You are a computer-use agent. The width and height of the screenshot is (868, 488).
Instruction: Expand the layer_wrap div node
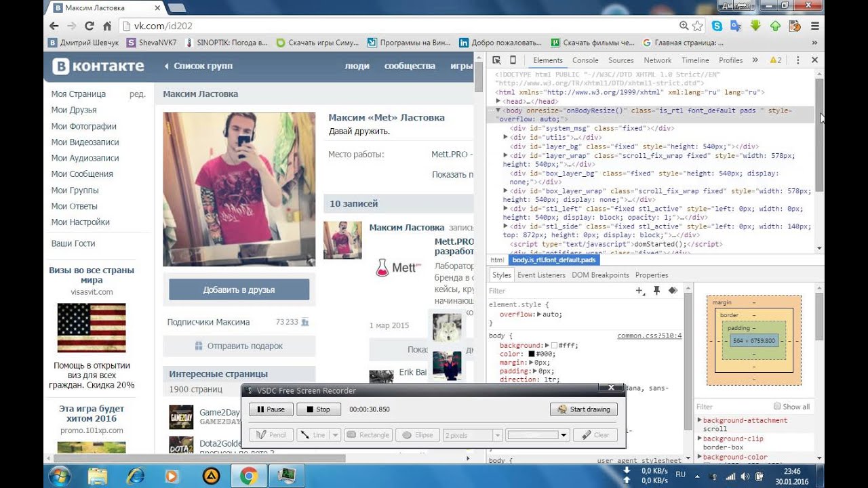click(506, 155)
